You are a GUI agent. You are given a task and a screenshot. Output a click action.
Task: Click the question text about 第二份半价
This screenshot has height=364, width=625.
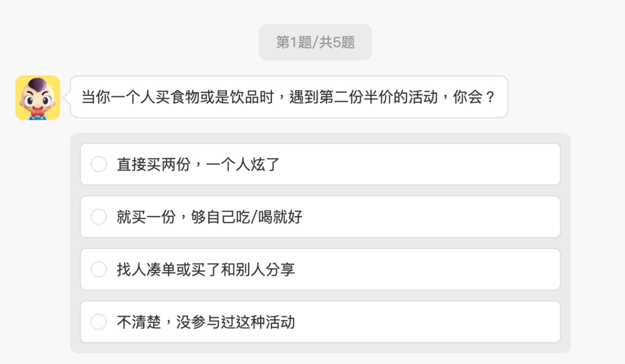click(288, 97)
